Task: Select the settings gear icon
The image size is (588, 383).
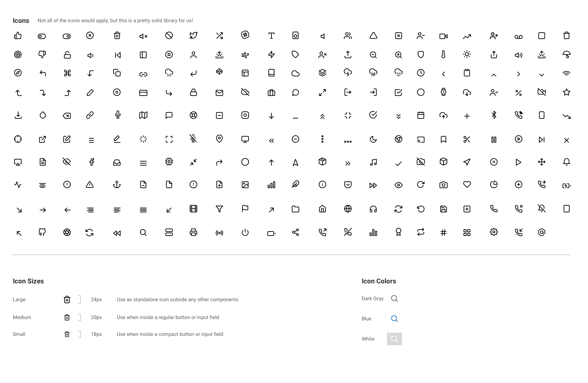Action: (493, 232)
